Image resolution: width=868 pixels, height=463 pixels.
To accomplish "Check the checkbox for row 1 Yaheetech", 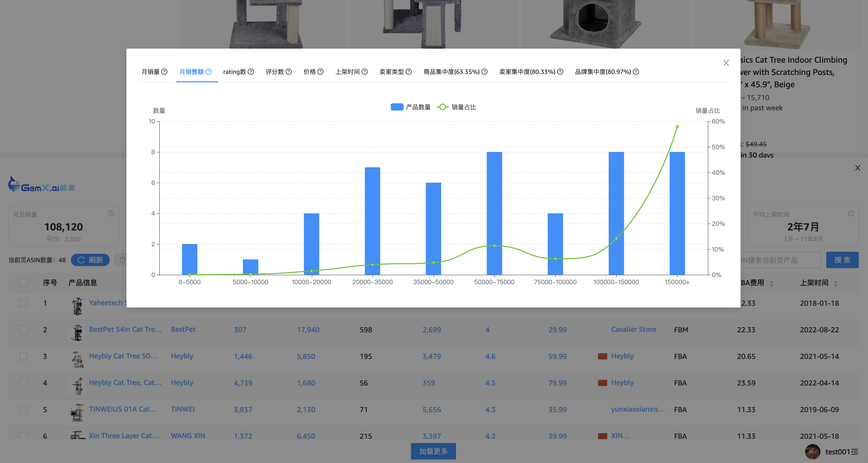I will [24, 303].
